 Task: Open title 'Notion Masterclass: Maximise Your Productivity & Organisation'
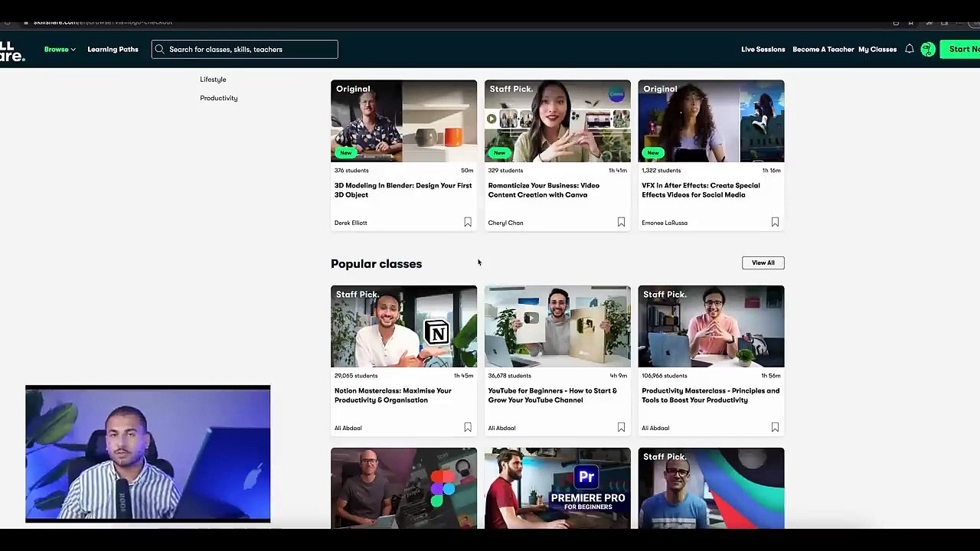[x=393, y=395]
